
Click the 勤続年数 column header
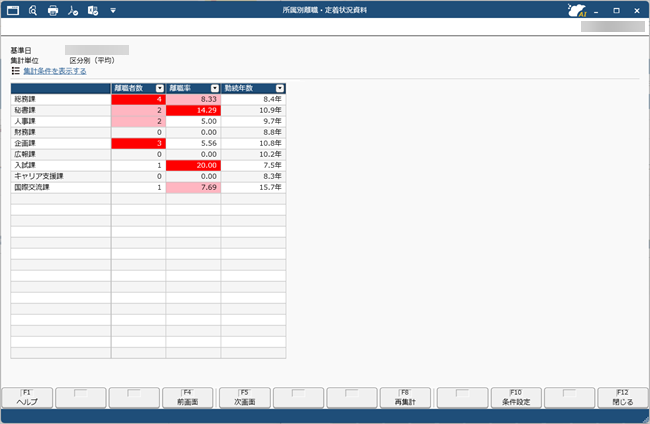tap(253, 88)
